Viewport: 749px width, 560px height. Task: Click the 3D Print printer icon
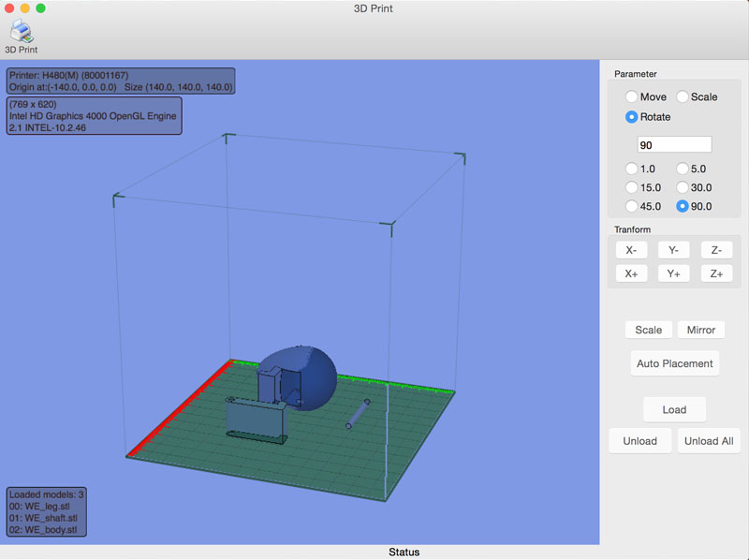(21, 31)
